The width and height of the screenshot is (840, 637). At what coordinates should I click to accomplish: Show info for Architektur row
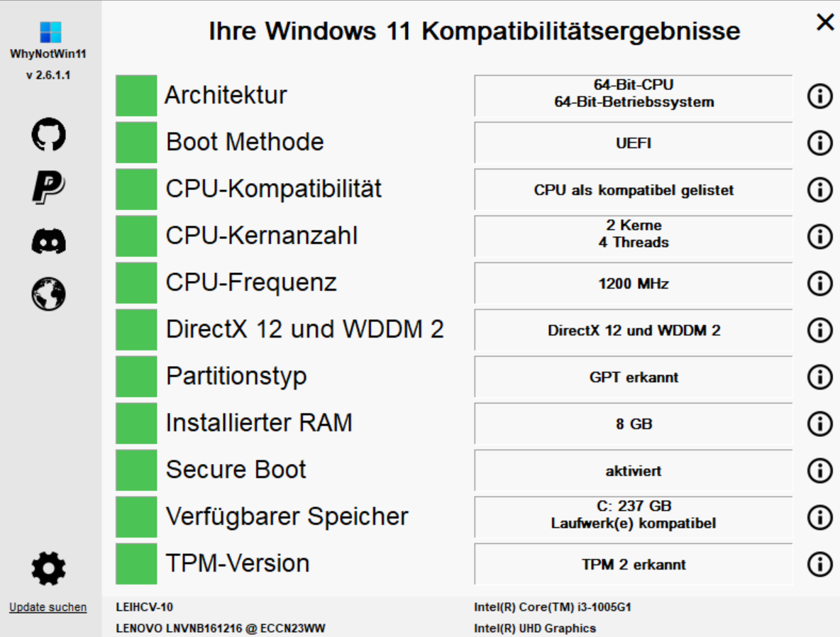(x=819, y=96)
